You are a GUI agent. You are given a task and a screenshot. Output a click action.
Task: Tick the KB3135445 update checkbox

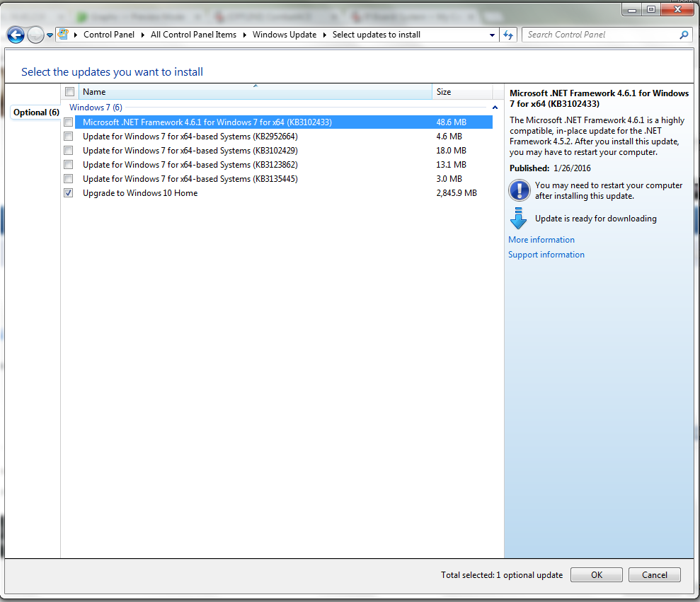point(69,179)
